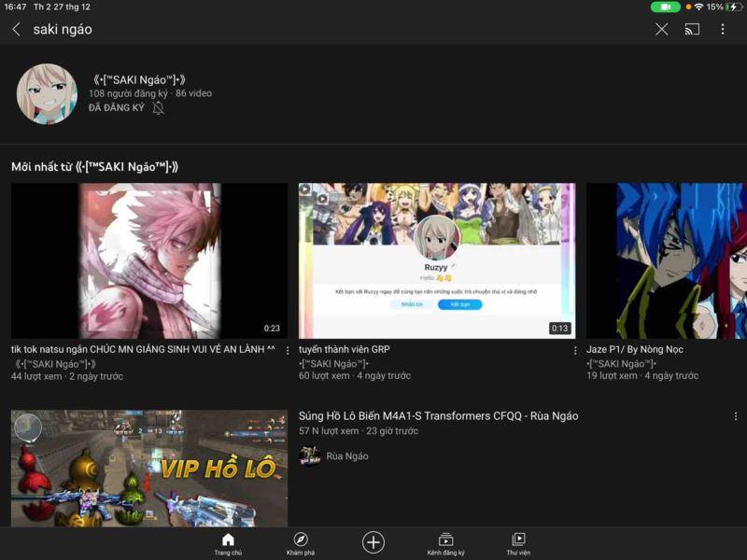Viewport: 747px width, 560px height.
Task: Click the '108 người đăng ký · 86 video' text
Action: 150,93
